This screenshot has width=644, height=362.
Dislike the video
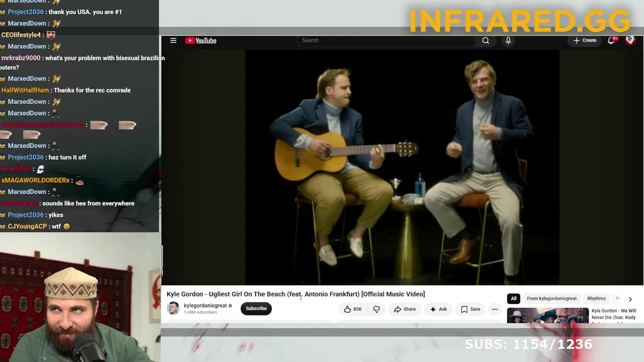pyautogui.click(x=376, y=309)
